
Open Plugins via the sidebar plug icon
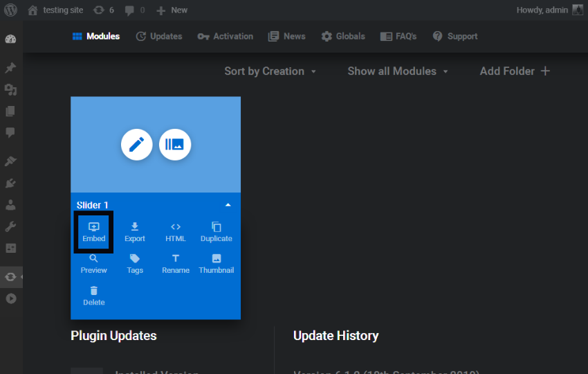[10, 184]
